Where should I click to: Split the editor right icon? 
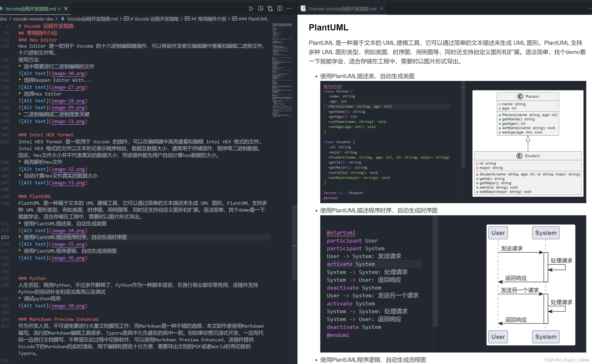280,9
